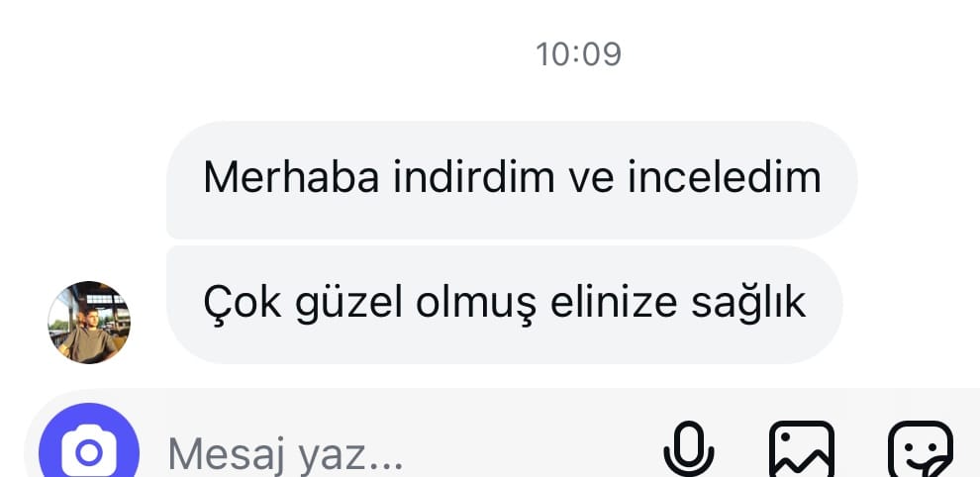
Task: Click the sender's round profile picture
Action: (x=89, y=323)
